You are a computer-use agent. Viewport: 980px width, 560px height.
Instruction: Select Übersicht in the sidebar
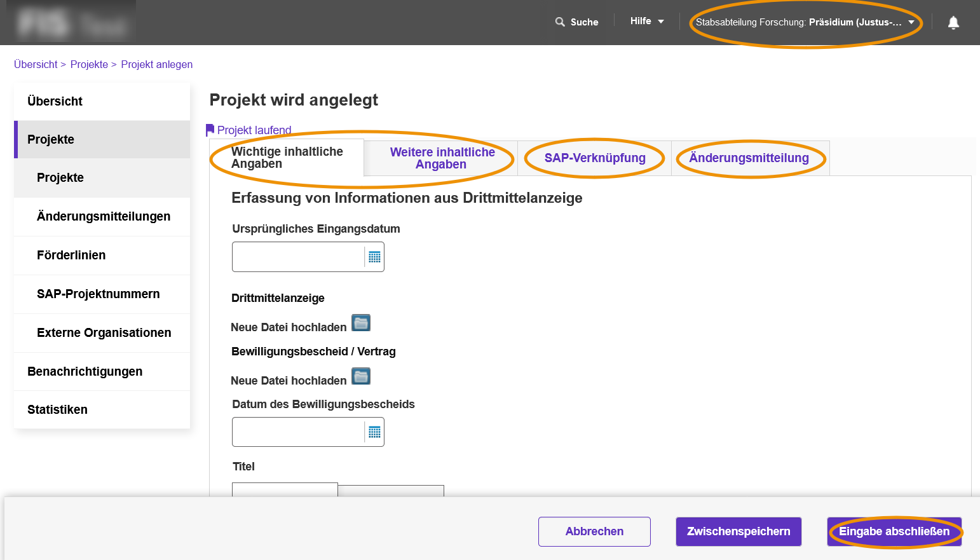(x=102, y=101)
